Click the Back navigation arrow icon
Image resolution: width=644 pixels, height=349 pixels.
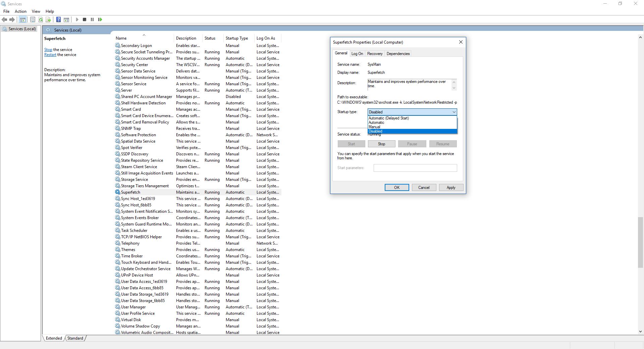(4, 19)
